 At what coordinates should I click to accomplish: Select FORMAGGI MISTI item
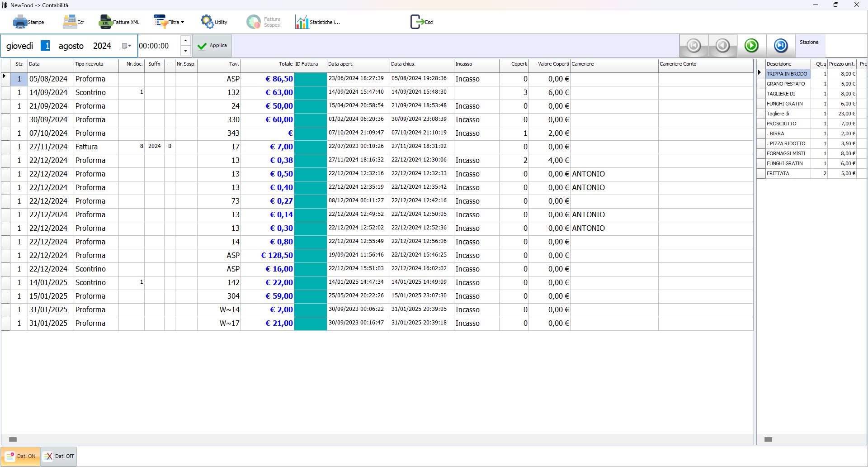[787, 153]
